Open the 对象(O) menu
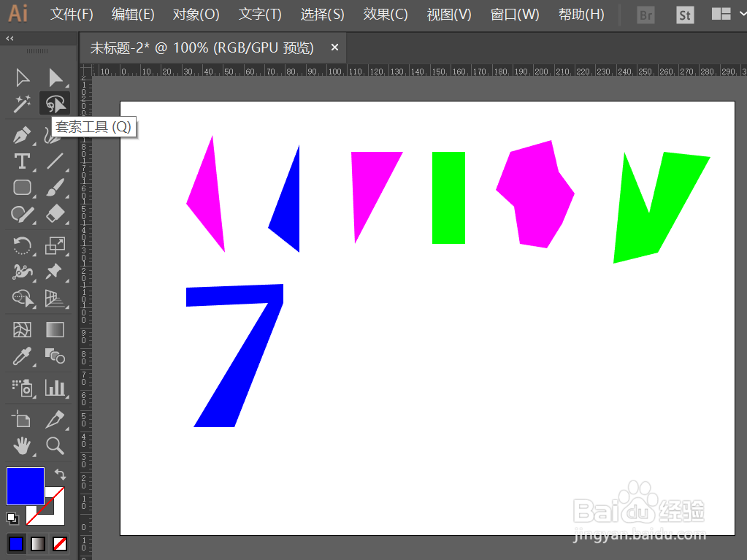 point(196,15)
